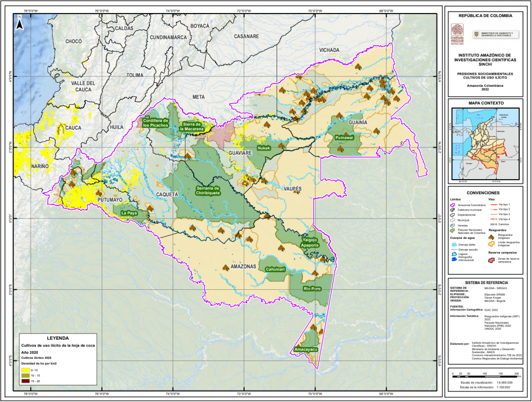The height and width of the screenshot is (402, 532).
Task: Click the Resguardos indígenas hut symbol in legend
Action: click(491, 236)
